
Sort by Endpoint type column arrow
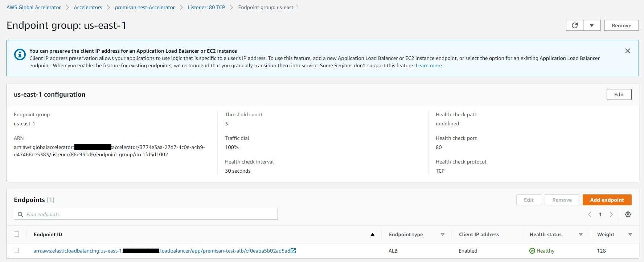click(442, 234)
